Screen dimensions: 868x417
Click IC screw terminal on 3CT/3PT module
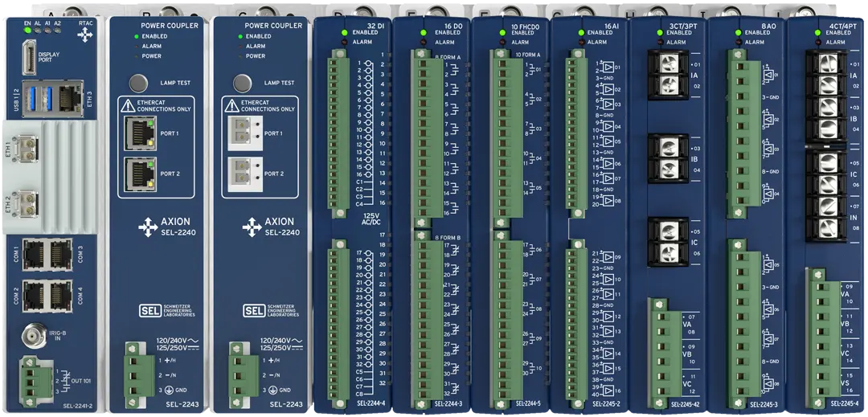tap(668, 241)
